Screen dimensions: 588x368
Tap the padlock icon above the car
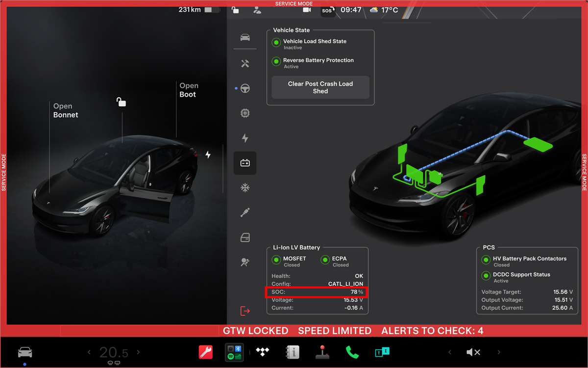(121, 102)
